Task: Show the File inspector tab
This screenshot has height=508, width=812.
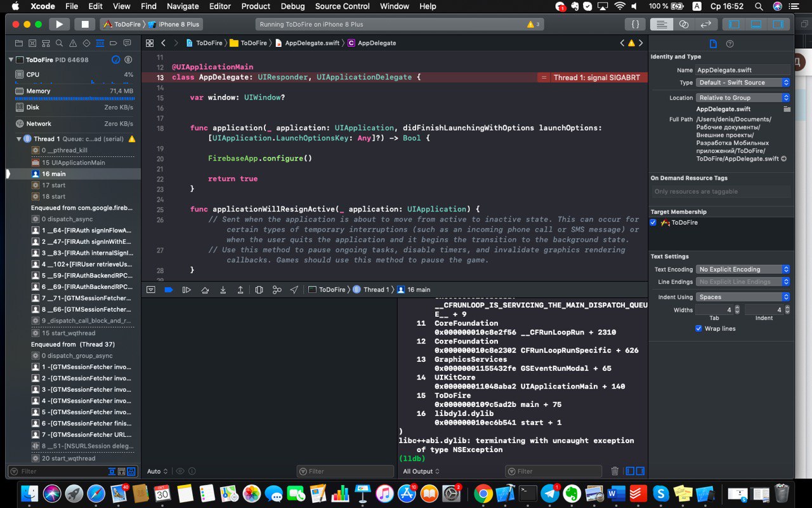Action: point(713,44)
